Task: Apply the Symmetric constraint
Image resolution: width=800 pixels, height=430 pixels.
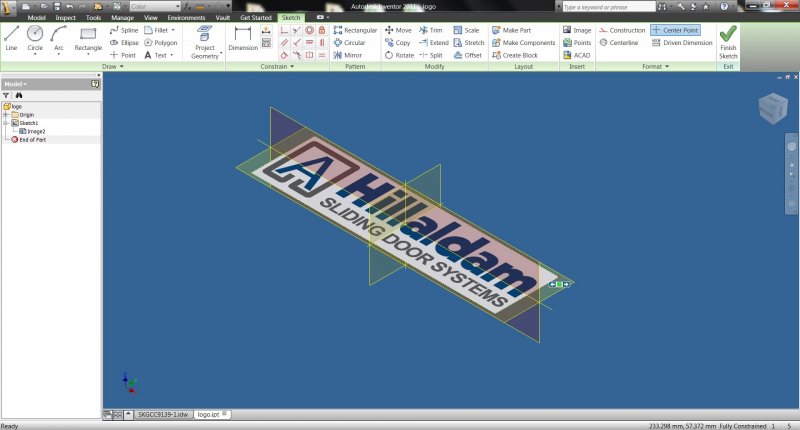Action: [309, 55]
